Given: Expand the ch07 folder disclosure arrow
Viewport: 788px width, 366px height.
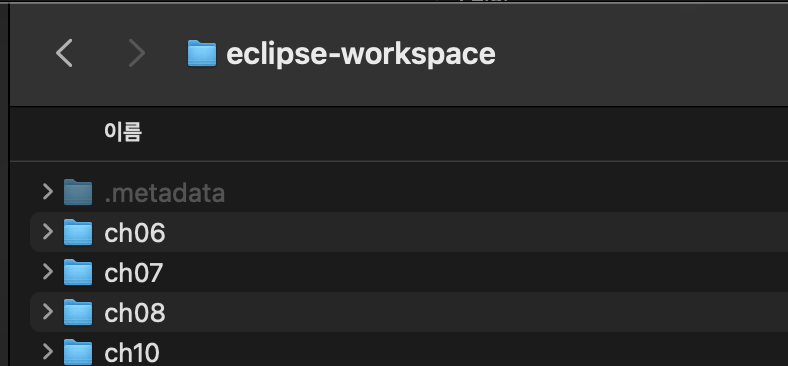Looking at the screenshot, I should (x=48, y=272).
